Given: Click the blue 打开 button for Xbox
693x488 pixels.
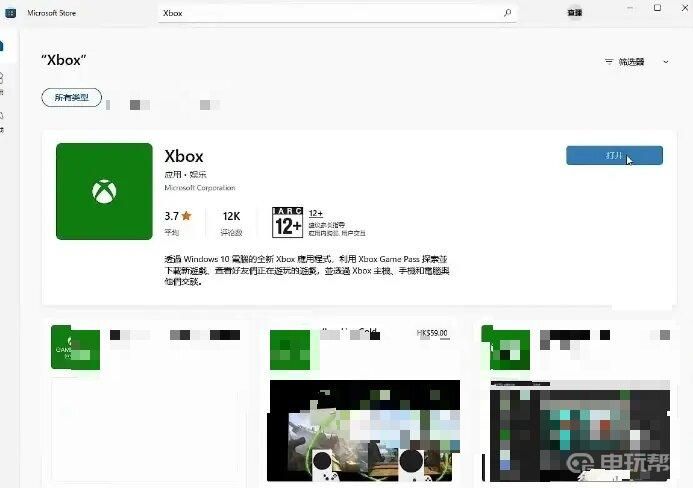Looking at the screenshot, I should click(614, 156).
